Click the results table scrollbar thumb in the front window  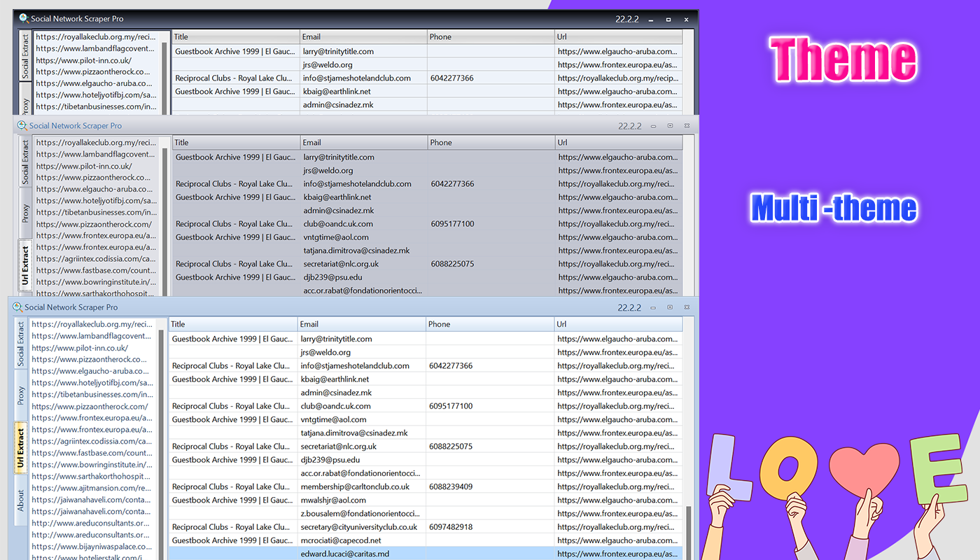click(688, 533)
